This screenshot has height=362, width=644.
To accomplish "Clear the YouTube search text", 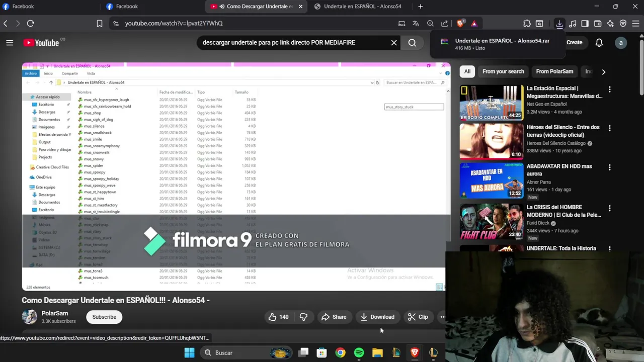I will 394,43.
